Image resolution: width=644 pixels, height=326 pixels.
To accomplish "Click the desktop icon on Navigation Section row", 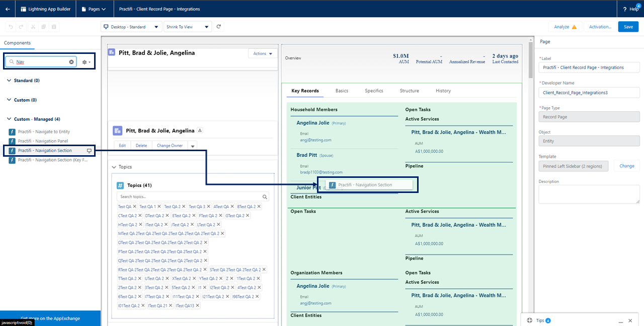I will (x=89, y=151).
